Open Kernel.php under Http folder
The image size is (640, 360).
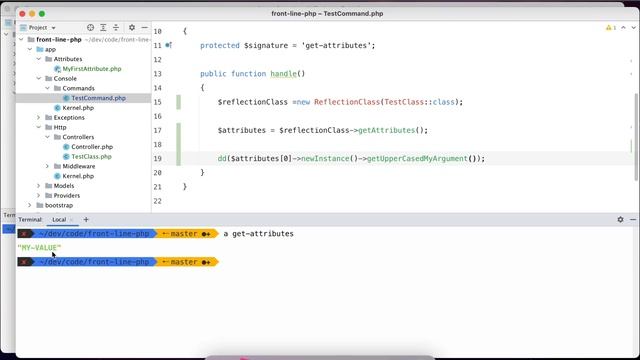point(78,176)
